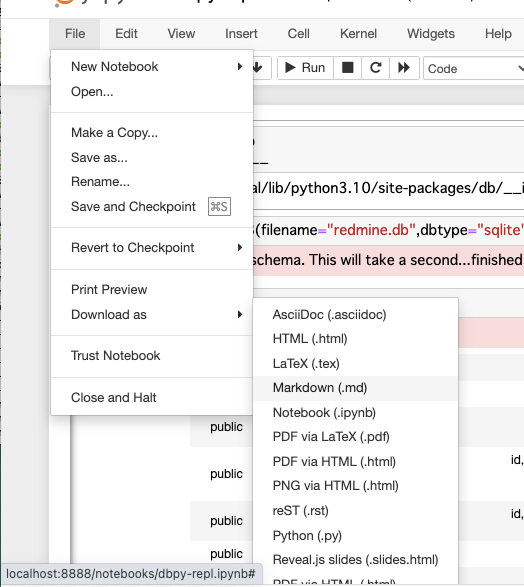This screenshot has width=524, height=587.
Task: Open the Code cell type dropdown
Action: click(x=474, y=69)
